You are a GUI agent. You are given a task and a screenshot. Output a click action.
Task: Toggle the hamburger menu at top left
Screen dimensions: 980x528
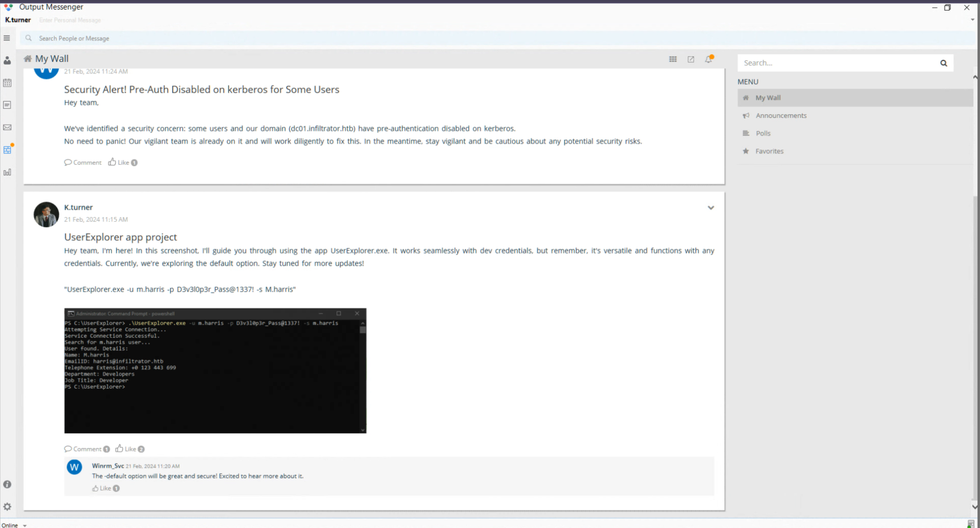pos(7,38)
